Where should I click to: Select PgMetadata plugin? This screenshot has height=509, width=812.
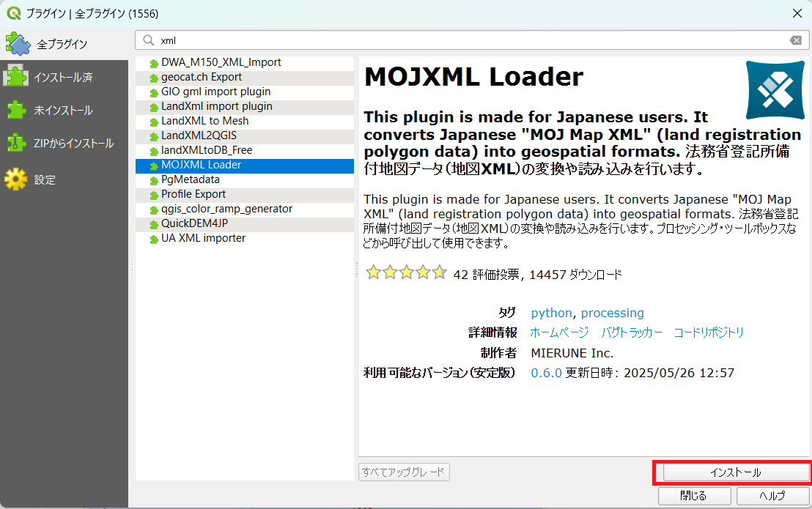coord(245,179)
